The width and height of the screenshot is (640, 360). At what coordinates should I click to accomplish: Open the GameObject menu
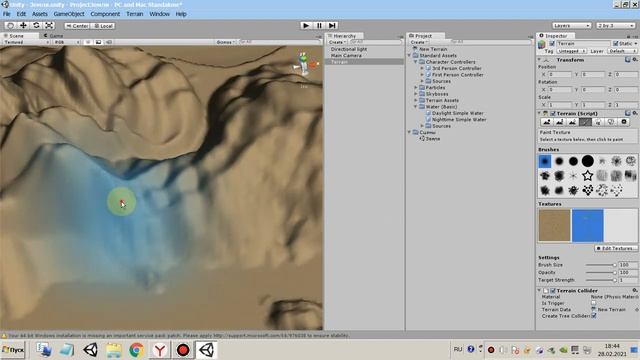click(x=69, y=14)
